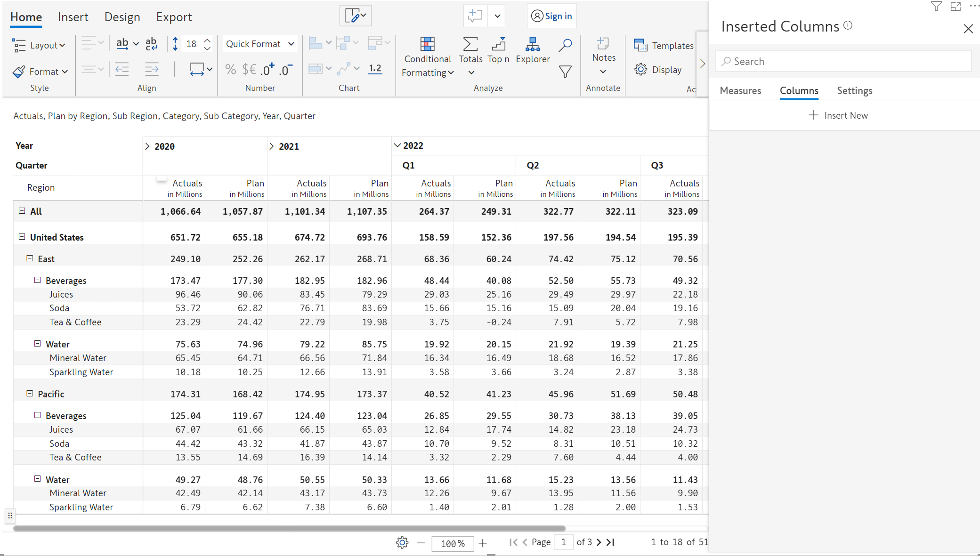Click the search magnifier in Analyze group
This screenshot has width=980, height=556.
click(565, 45)
